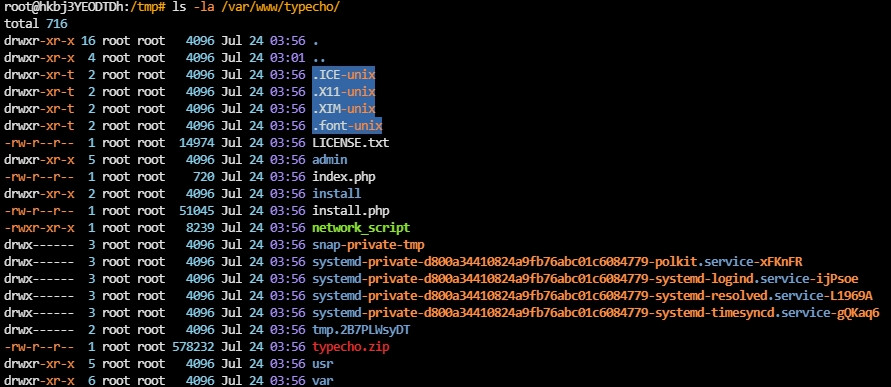The height and width of the screenshot is (387, 891).
Task: Click the link count 16 on first row
Action: pos(88,41)
